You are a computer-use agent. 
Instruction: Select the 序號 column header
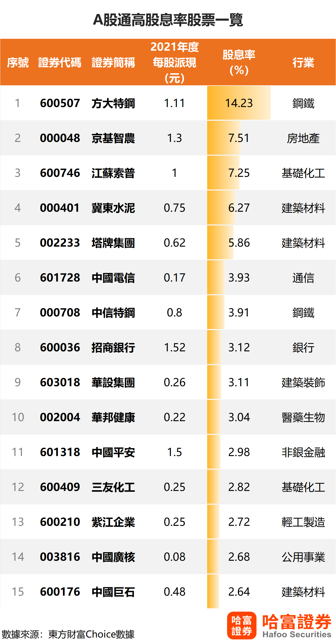[18, 63]
